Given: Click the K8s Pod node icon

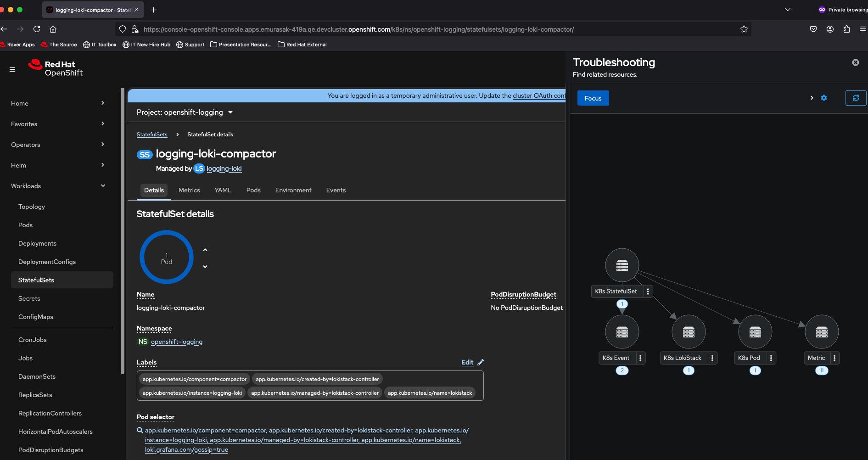Looking at the screenshot, I should tap(755, 331).
